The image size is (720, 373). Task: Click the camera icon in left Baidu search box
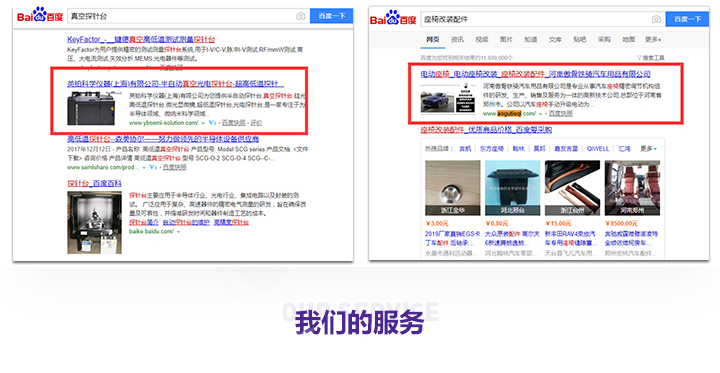(x=300, y=16)
